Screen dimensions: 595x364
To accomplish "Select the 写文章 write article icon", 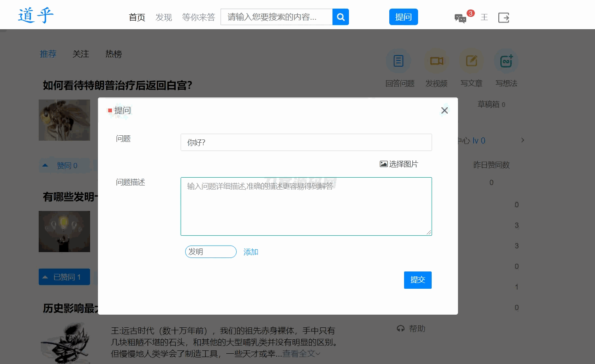I will (471, 60).
